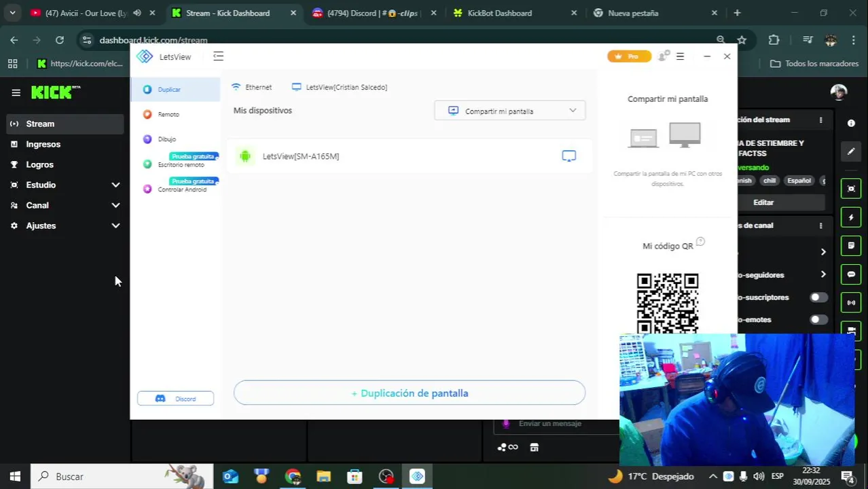Collapse the LetsView sidebar menu icon
The image size is (868, 489).
click(218, 56)
